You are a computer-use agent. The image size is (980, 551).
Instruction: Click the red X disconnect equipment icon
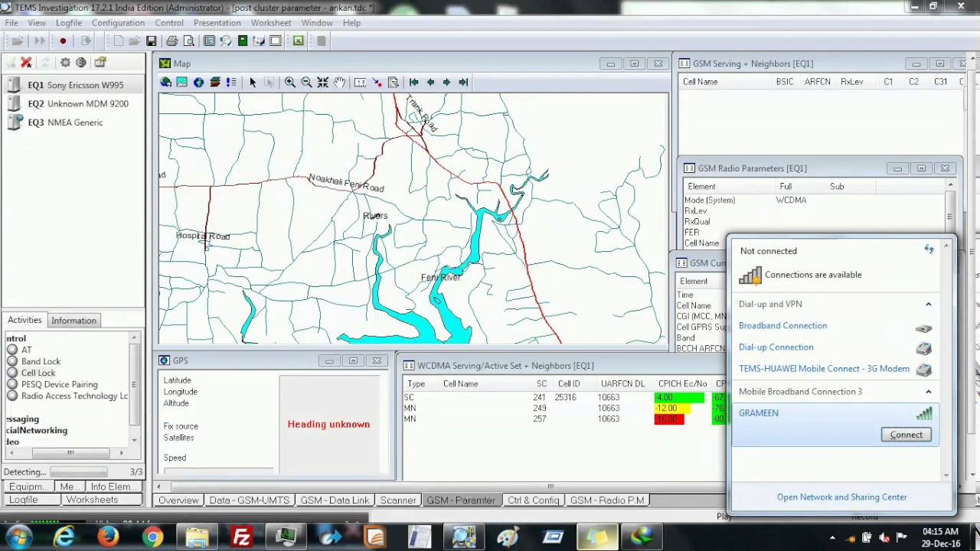[26, 63]
